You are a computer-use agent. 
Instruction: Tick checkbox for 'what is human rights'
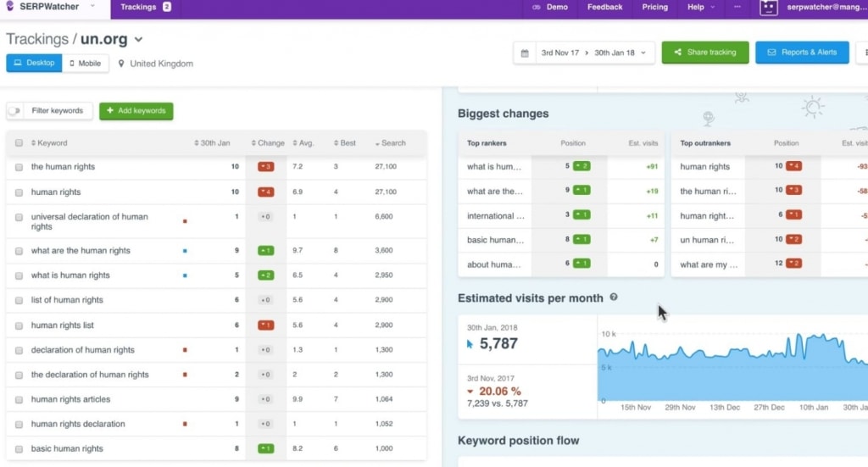(19, 275)
